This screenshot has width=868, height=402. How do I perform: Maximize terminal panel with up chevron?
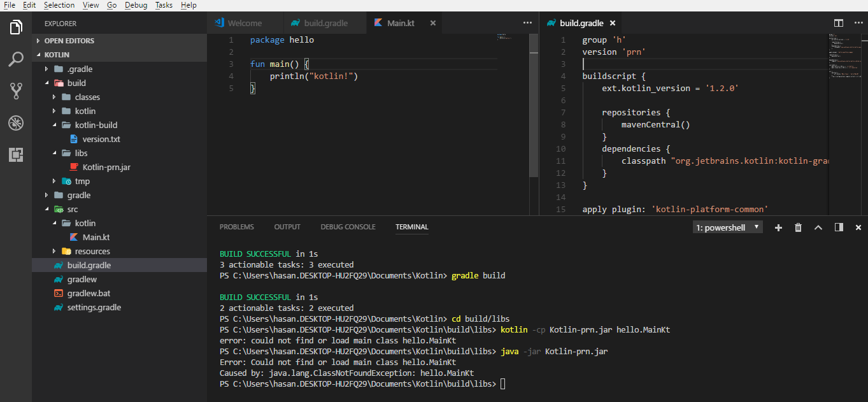point(818,227)
